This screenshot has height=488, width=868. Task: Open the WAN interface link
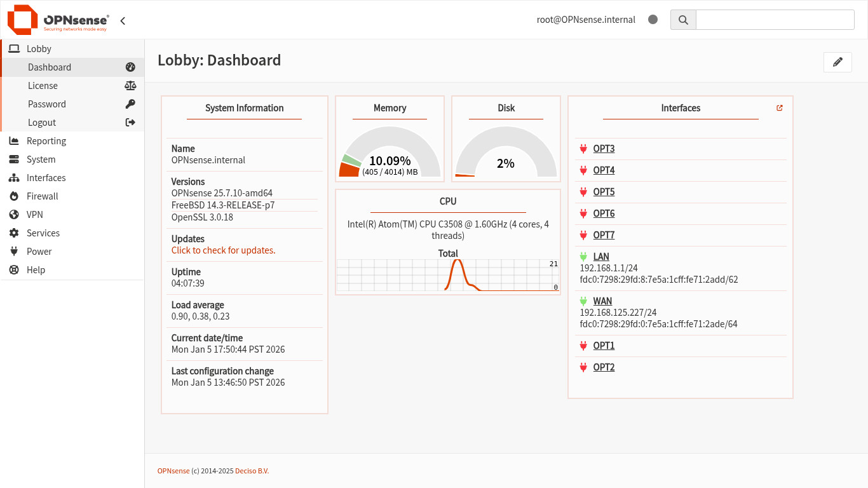[x=602, y=301]
